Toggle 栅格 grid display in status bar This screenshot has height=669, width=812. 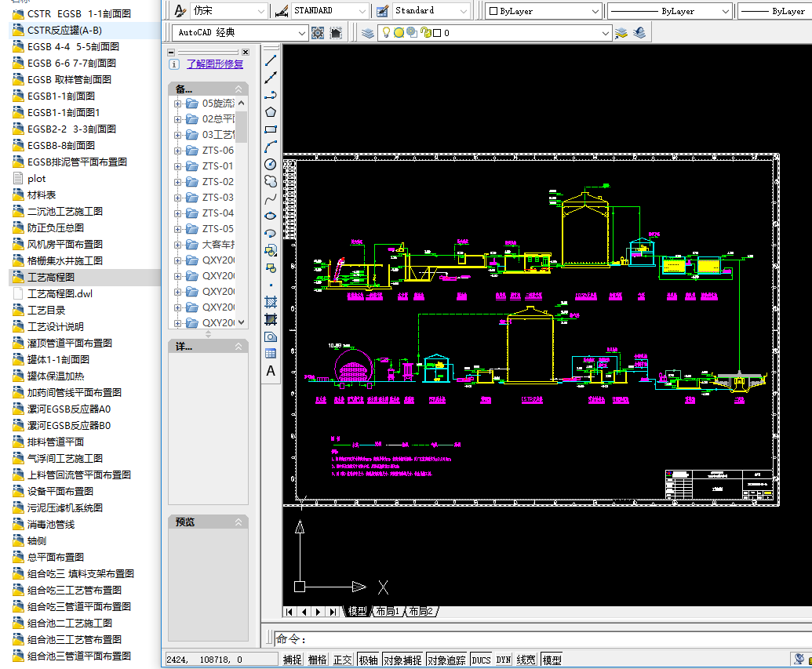[x=318, y=660]
